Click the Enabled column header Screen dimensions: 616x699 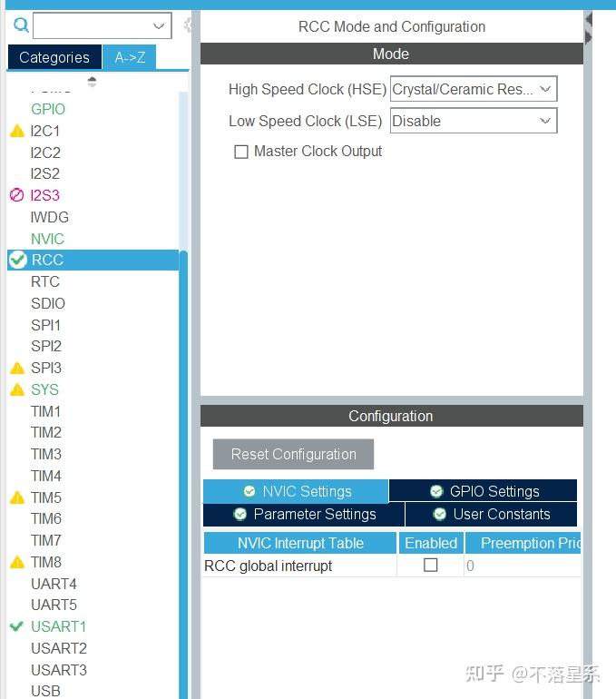point(431,543)
